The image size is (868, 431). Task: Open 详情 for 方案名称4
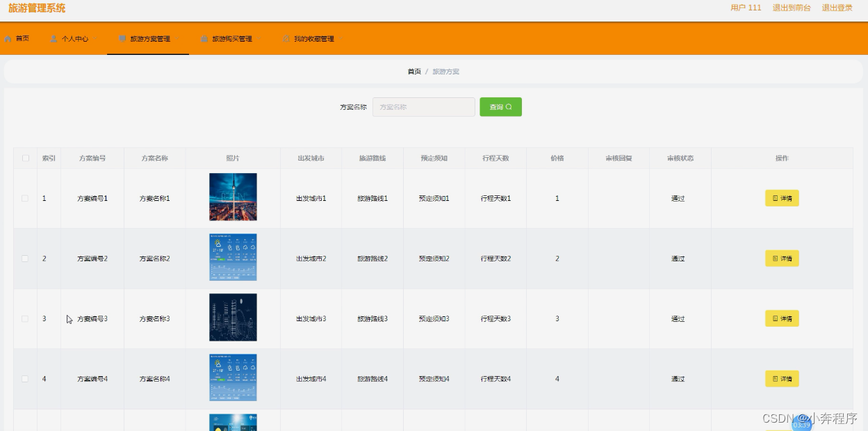click(x=782, y=379)
